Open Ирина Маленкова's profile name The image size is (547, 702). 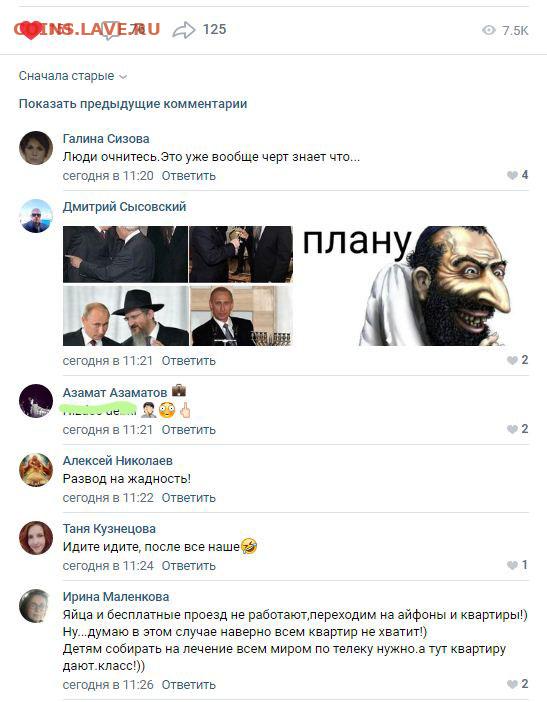coord(116,597)
